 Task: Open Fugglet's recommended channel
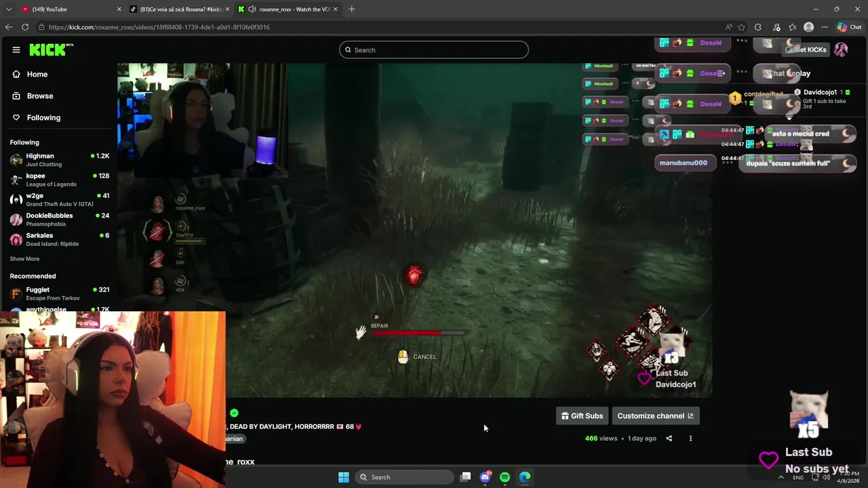59,293
